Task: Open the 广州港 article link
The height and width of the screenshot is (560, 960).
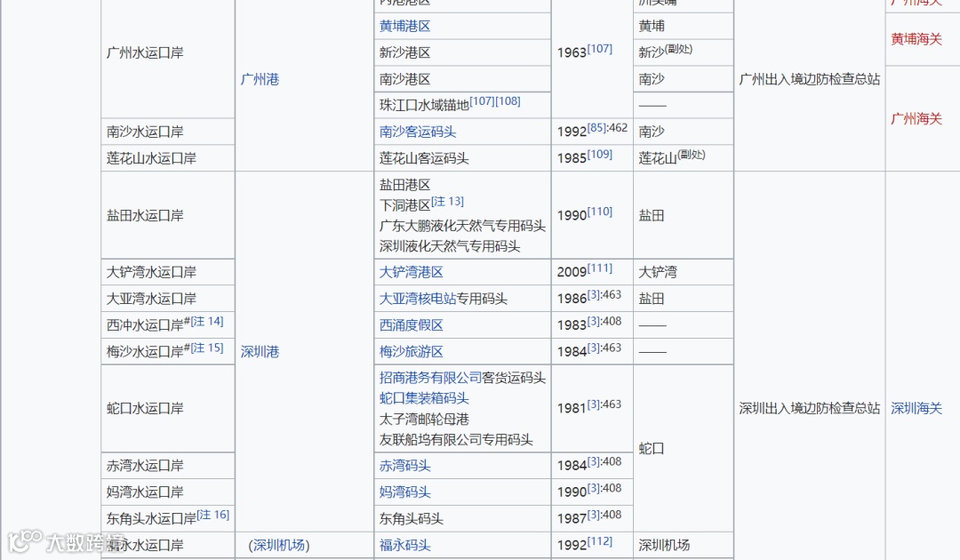Action: pos(260,79)
